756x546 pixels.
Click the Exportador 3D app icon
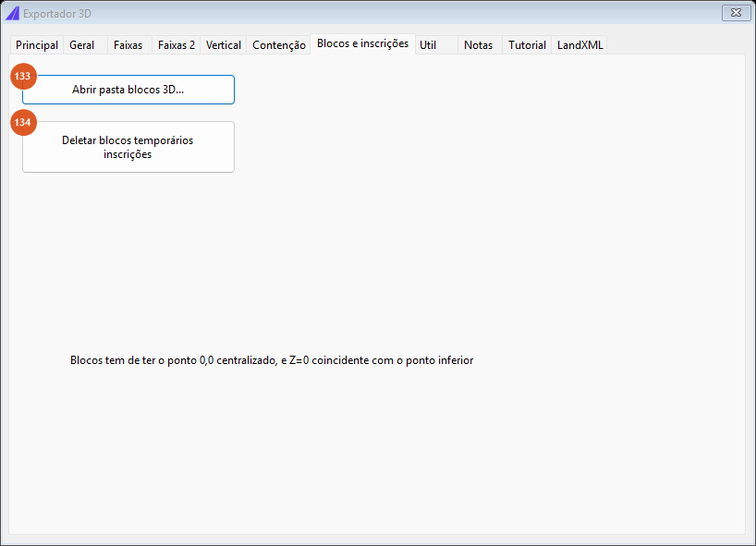click(x=13, y=14)
